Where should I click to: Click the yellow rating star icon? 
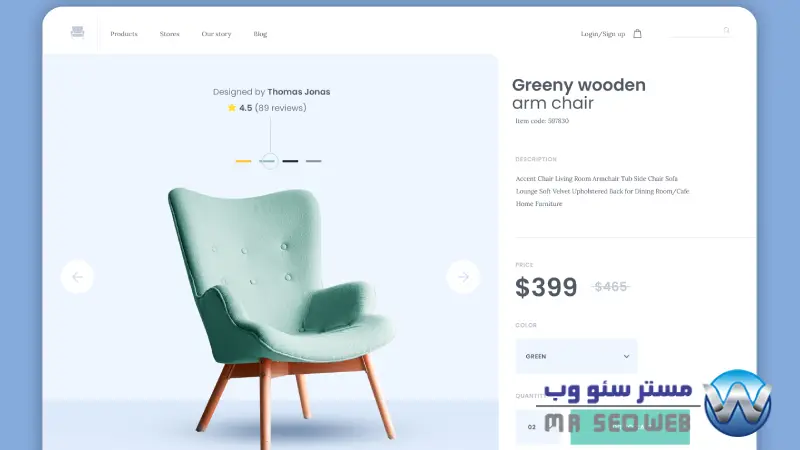[232, 108]
